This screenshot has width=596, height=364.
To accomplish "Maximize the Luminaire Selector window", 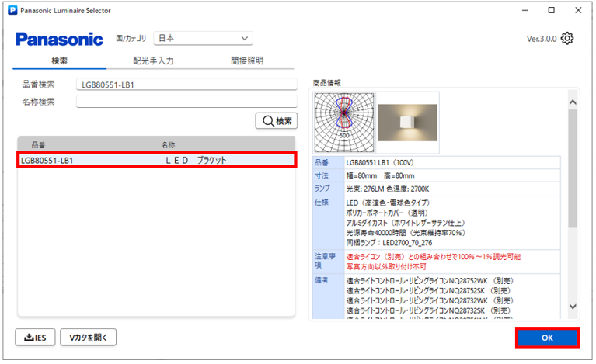I will pos(551,11).
